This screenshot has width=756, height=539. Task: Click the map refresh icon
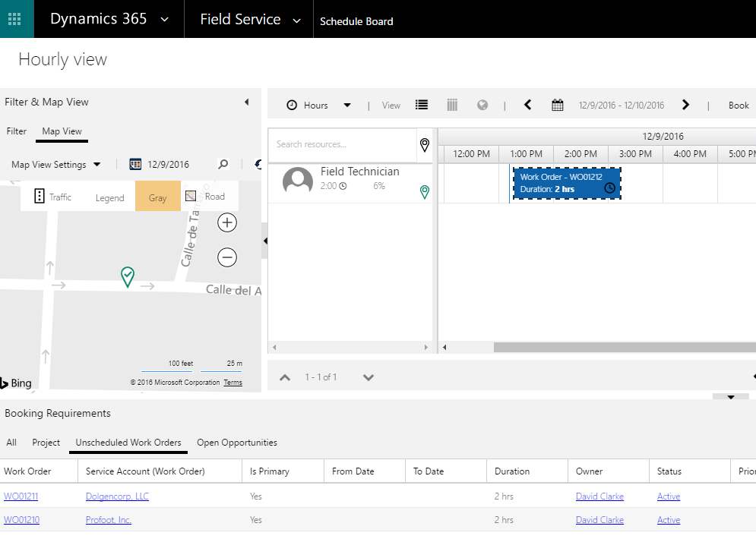258,164
